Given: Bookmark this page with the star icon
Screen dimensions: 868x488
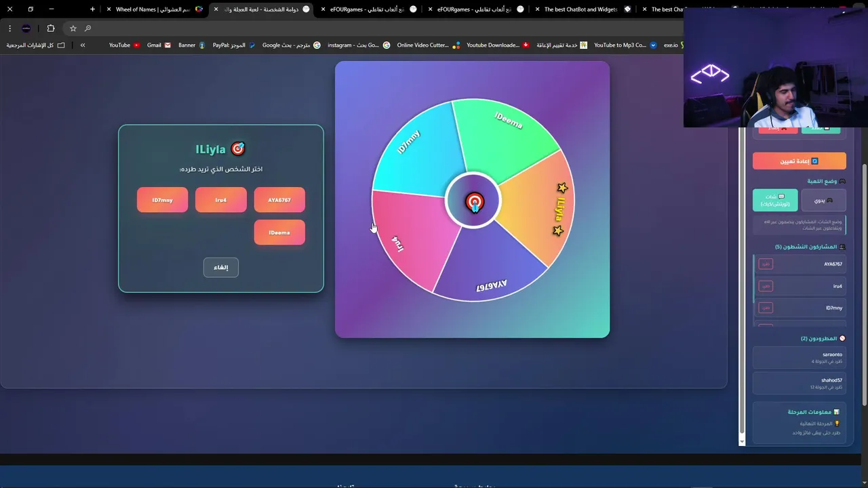Looking at the screenshot, I should pyautogui.click(x=73, y=28).
